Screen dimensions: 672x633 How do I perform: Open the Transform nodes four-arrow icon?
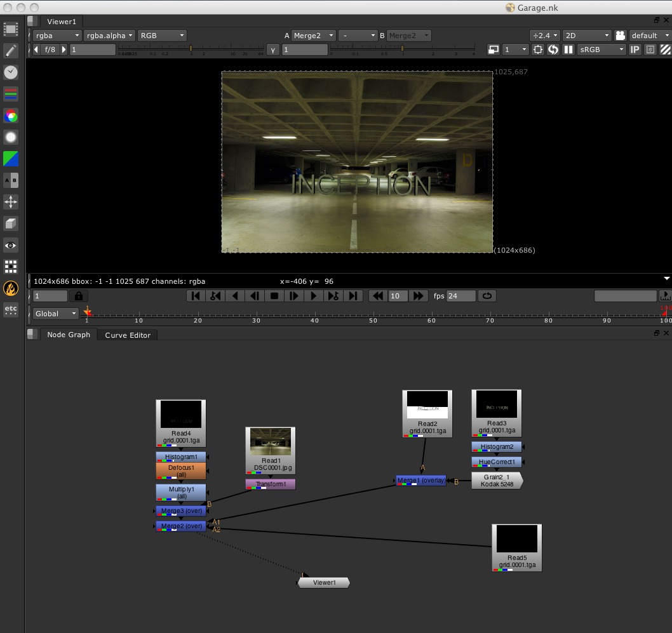click(11, 202)
